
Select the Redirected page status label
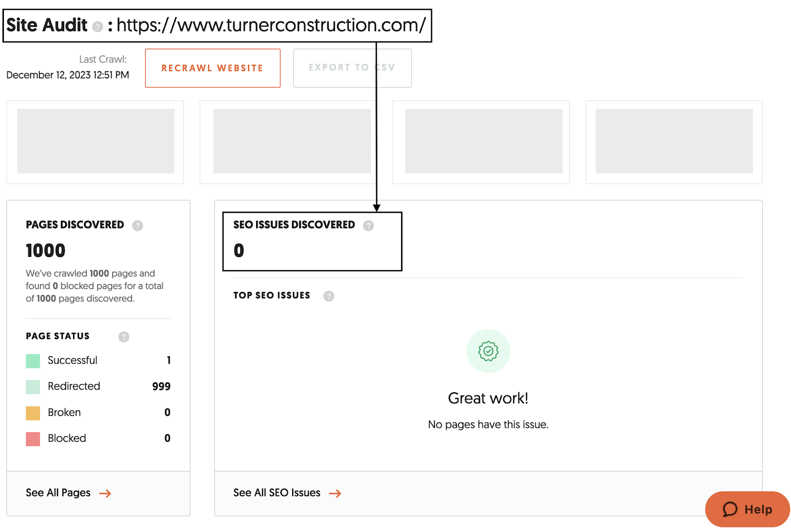click(74, 386)
